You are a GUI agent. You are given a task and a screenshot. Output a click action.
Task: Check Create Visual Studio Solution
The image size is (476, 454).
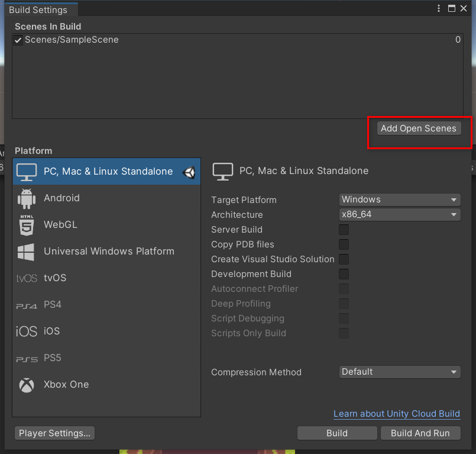tap(344, 259)
